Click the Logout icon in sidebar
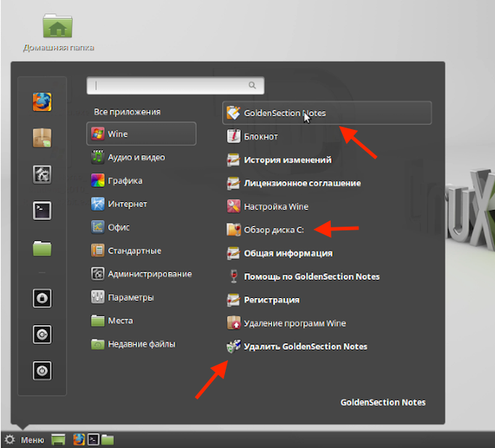This screenshot has width=495, height=448. point(42,334)
